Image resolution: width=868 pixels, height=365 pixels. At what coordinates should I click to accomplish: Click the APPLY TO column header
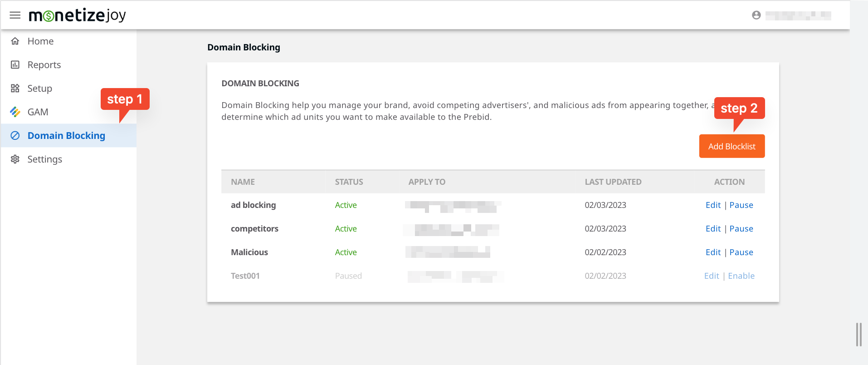(427, 182)
